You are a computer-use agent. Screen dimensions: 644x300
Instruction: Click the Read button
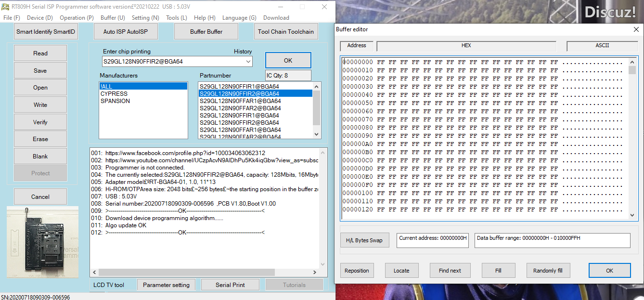point(40,53)
